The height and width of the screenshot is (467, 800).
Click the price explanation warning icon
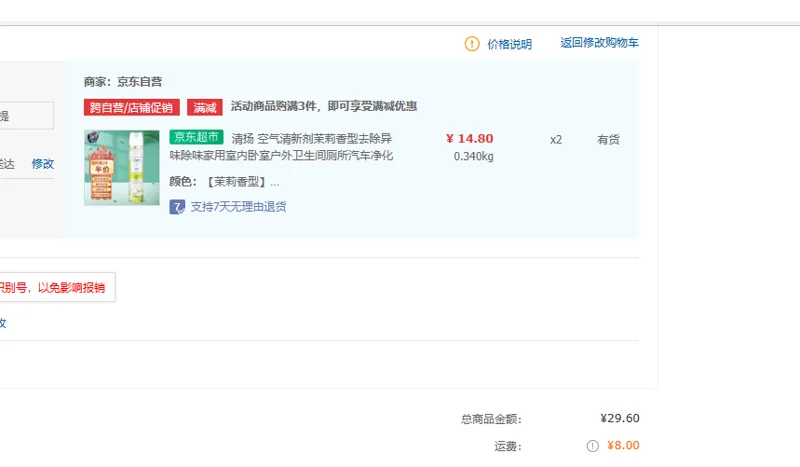tap(472, 44)
